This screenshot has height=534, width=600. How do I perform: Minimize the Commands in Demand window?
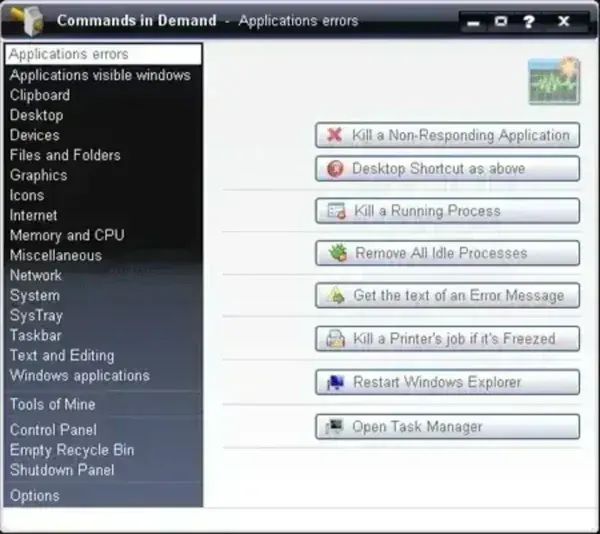click(473, 23)
